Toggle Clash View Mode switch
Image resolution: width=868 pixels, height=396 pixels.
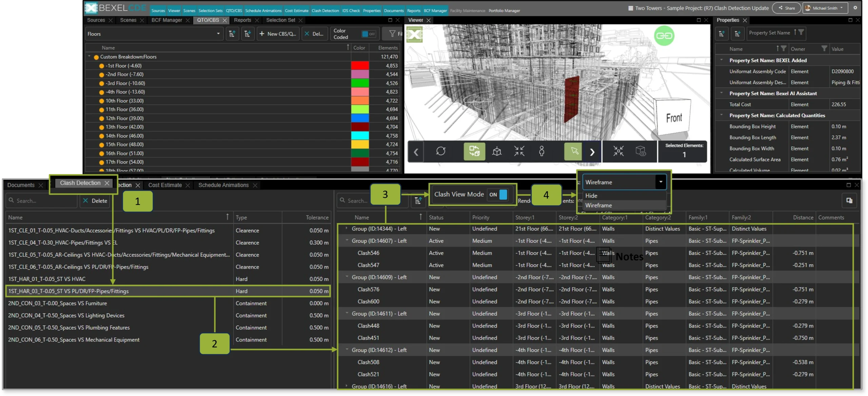pos(498,195)
